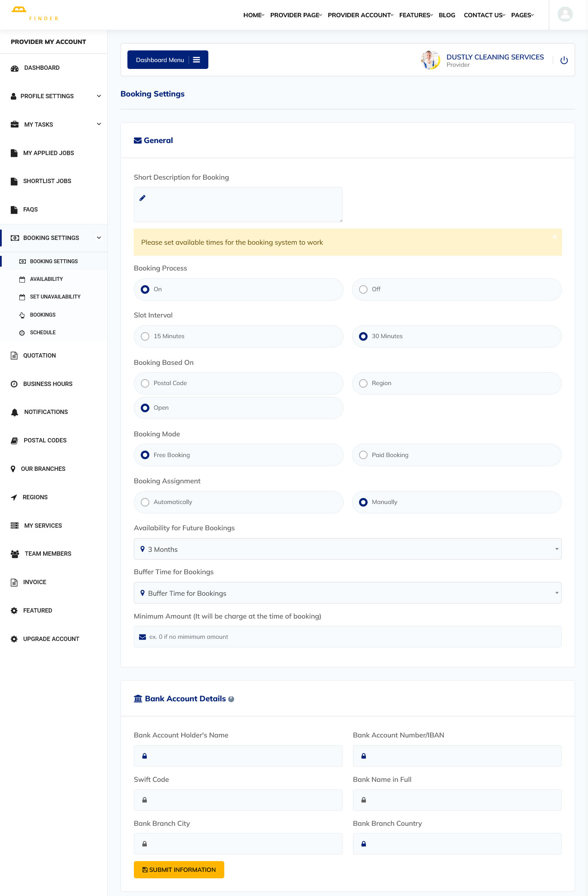Image resolution: width=588 pixels, height=896 pixels.
Task: Click the Postal Codes book icon
Action: 14,441
